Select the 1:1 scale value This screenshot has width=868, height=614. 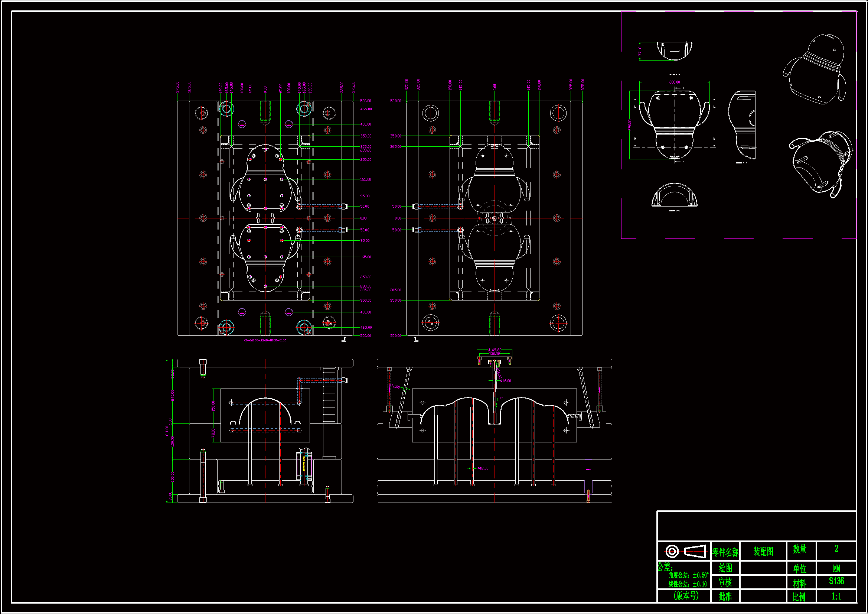[836, 596]
